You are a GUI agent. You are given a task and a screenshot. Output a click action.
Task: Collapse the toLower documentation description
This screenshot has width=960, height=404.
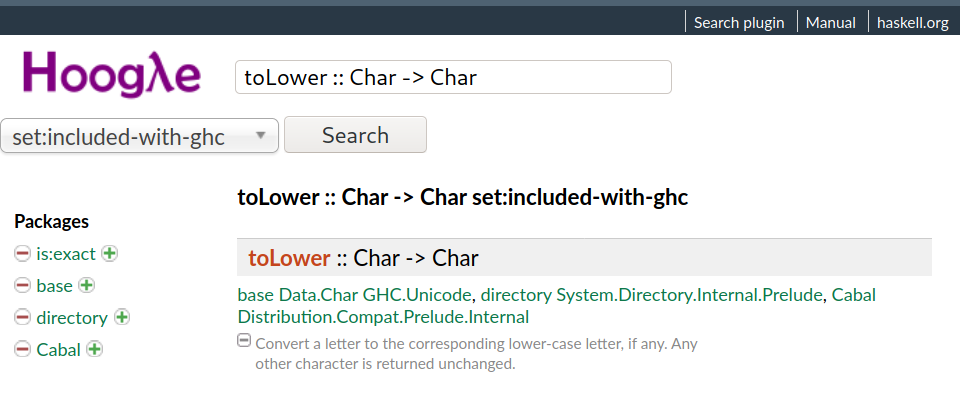(244, 340)
